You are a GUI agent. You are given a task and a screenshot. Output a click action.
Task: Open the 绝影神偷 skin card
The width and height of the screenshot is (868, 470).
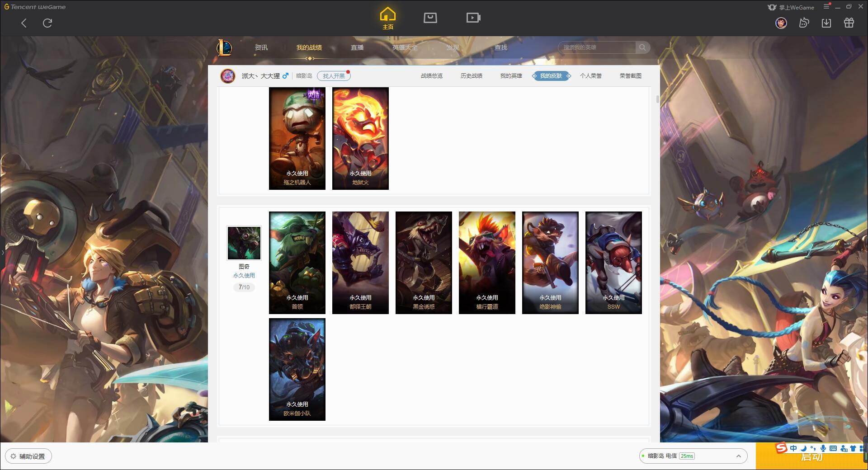click(550, 263)
